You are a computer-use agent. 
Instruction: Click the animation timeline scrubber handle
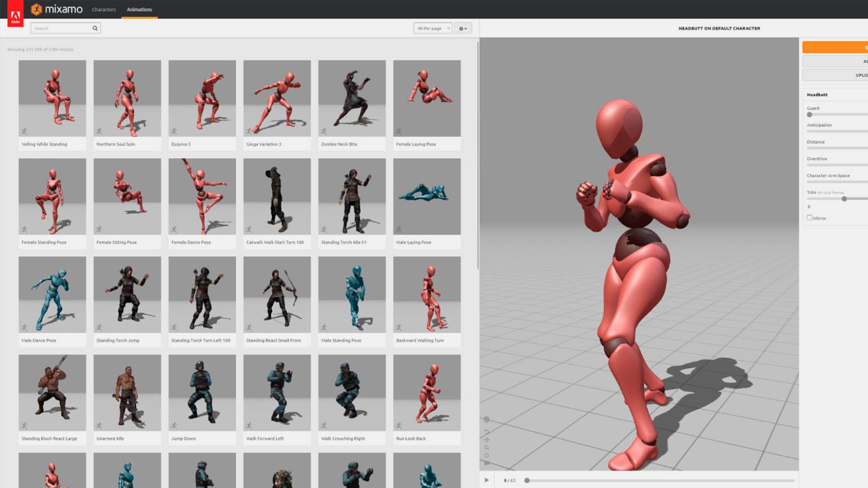[x=527, y=481]
